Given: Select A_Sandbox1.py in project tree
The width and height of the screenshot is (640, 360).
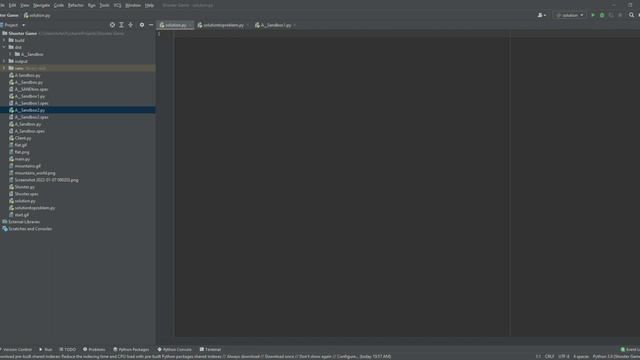Looking at the screenshot, I should tap(30, 96).
